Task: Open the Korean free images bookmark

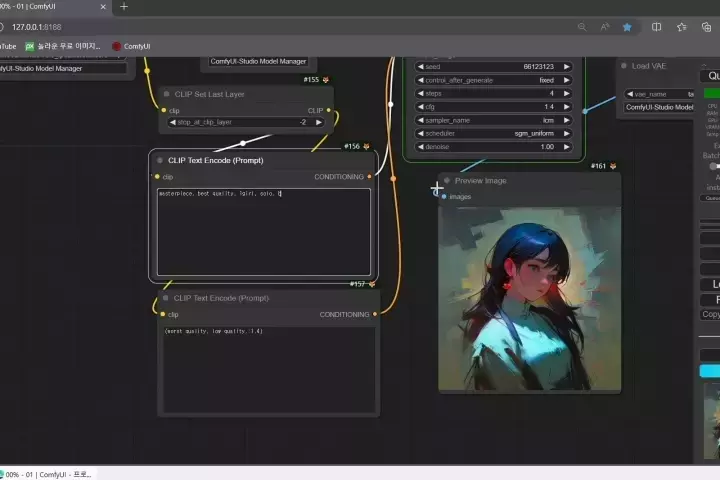Action: 62,46
